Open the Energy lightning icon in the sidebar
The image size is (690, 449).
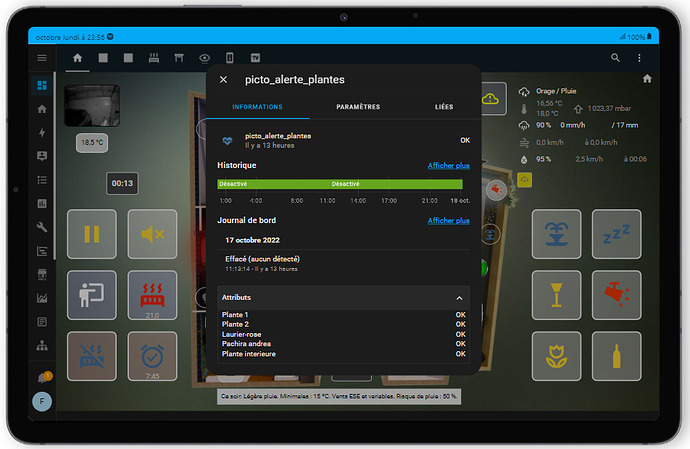(42, 132)
